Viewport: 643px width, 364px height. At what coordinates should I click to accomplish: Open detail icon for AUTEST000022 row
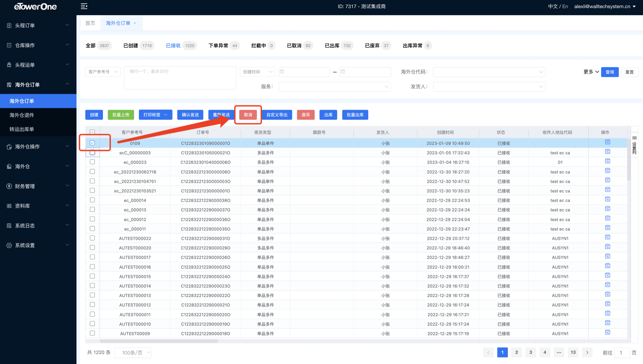[607, 237]
